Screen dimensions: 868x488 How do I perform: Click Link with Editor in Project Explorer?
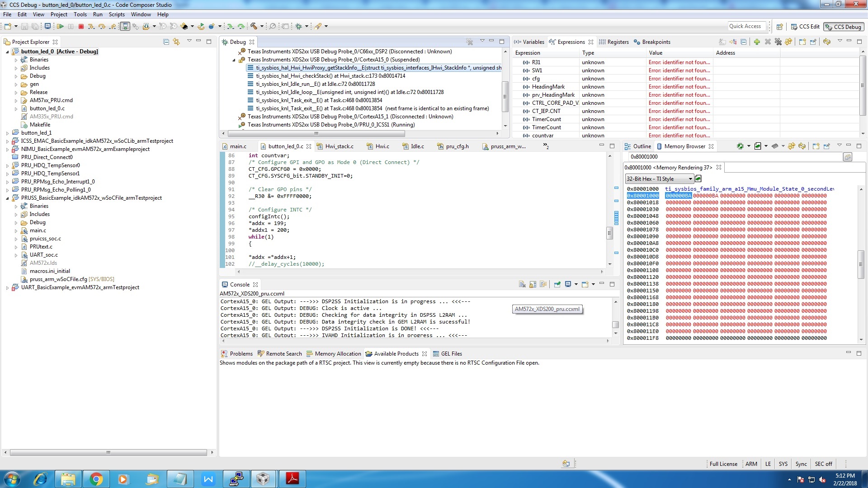pyautogui.click(x=176, y=42)
